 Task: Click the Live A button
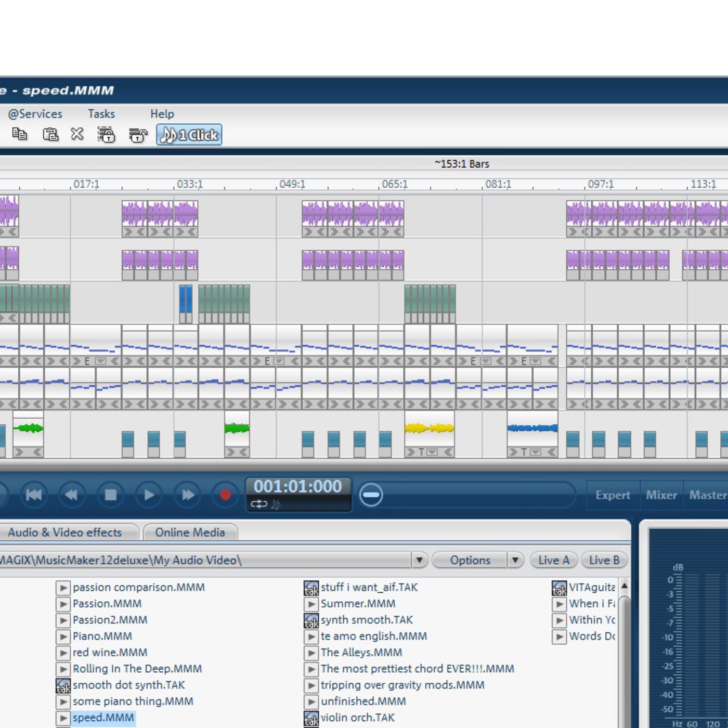click(553, 560)
